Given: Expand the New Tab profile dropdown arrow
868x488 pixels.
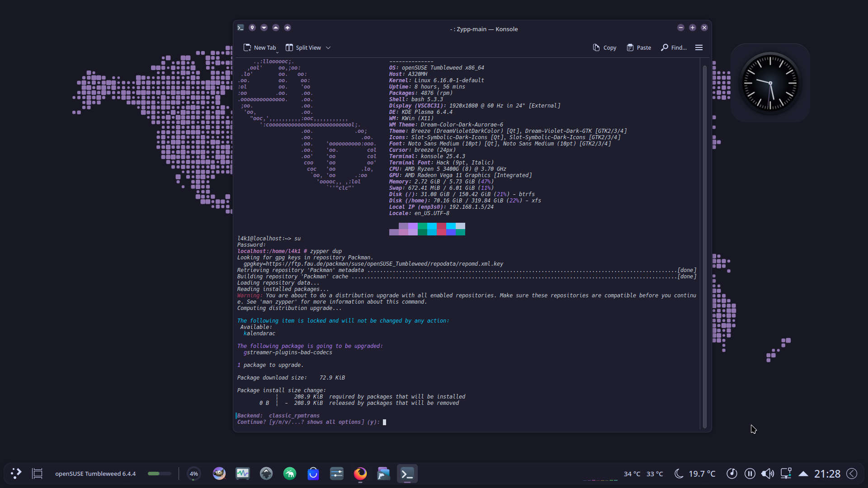Looking at the screenshot, I should tap(278, 52).
